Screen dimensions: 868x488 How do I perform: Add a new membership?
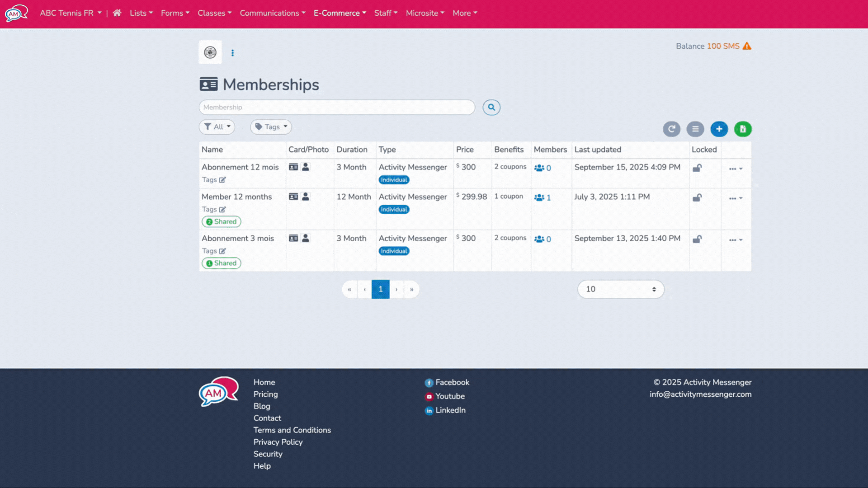[719, 129]
